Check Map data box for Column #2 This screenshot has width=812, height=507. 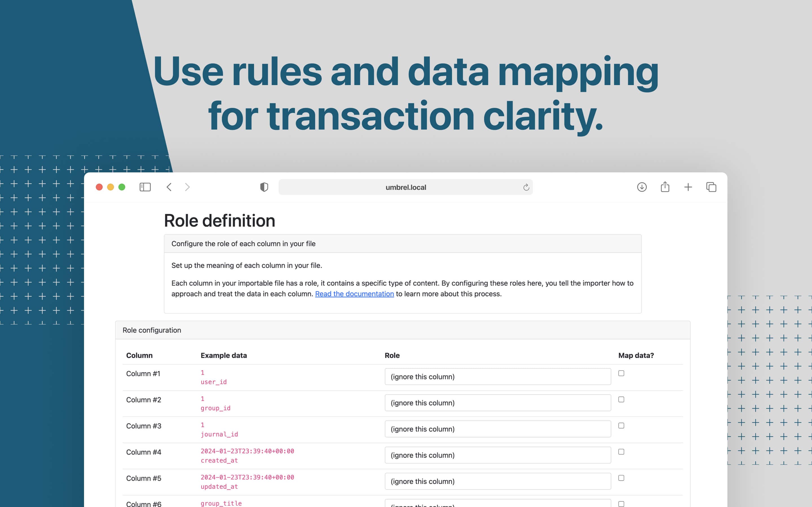pyautogui.click(x=621, y=399)
